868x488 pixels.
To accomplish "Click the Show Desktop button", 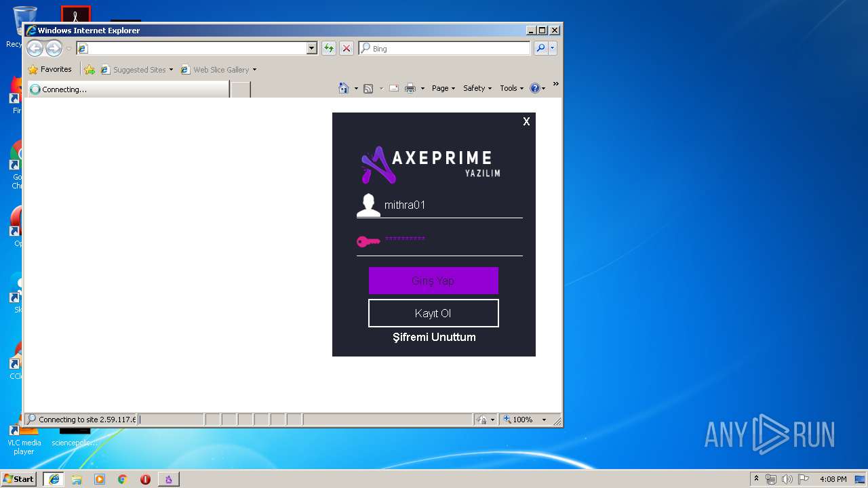I will [861, 479].
